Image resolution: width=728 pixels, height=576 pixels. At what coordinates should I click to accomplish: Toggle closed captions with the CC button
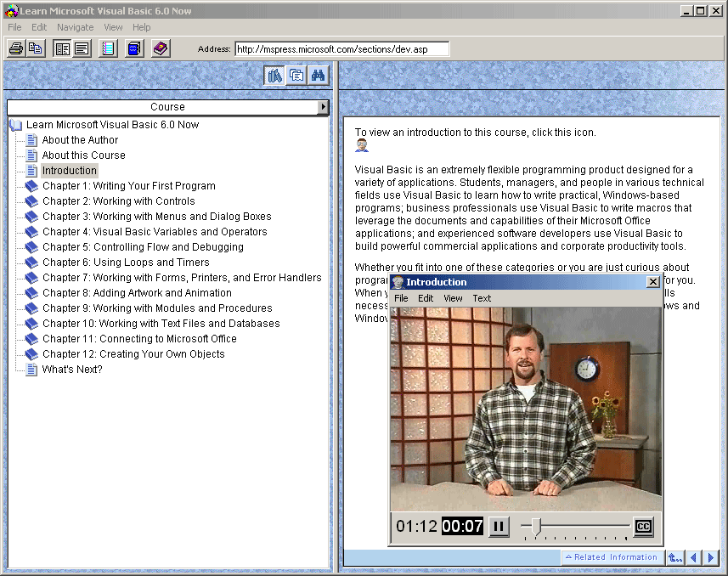pos(643,526)
